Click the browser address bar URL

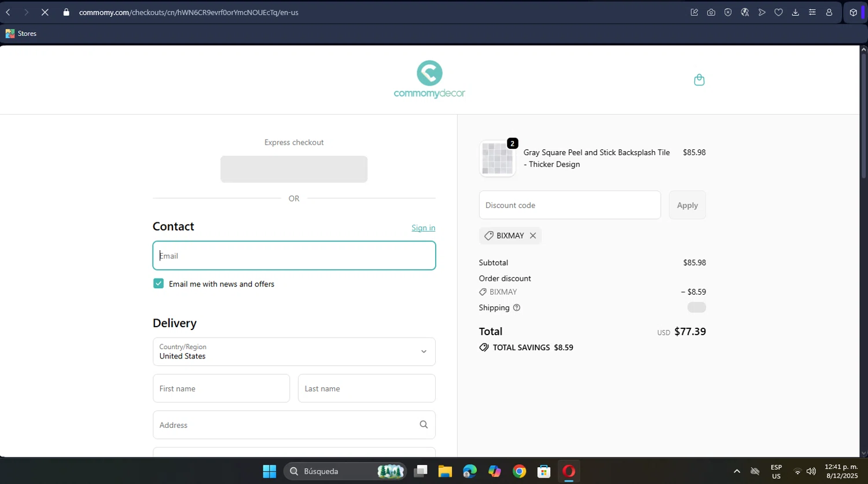[x=189, y=12]
